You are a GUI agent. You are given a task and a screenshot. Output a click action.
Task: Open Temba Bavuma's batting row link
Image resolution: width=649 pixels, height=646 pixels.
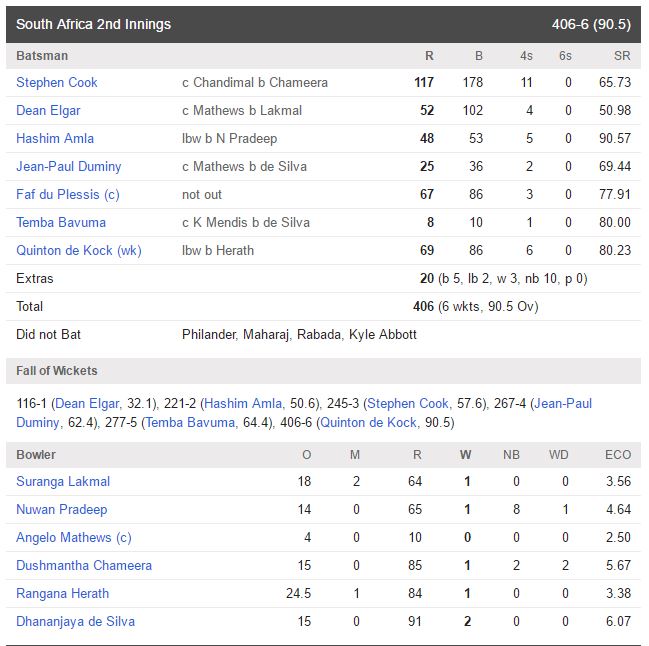61,222
